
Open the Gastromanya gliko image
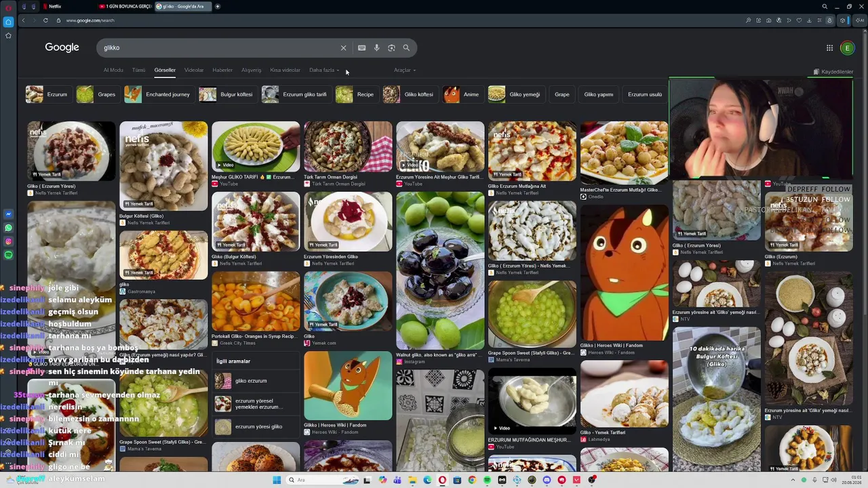pos(163,256)
